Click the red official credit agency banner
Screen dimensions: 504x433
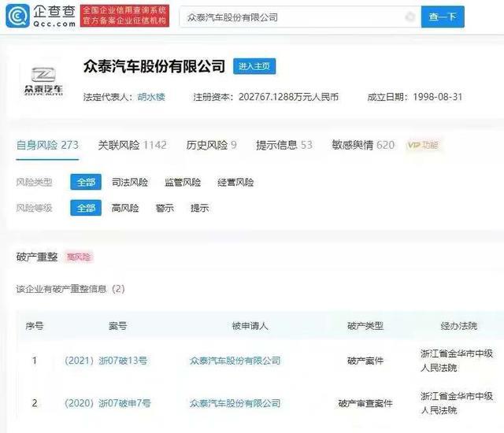click(x=124, y=16)
